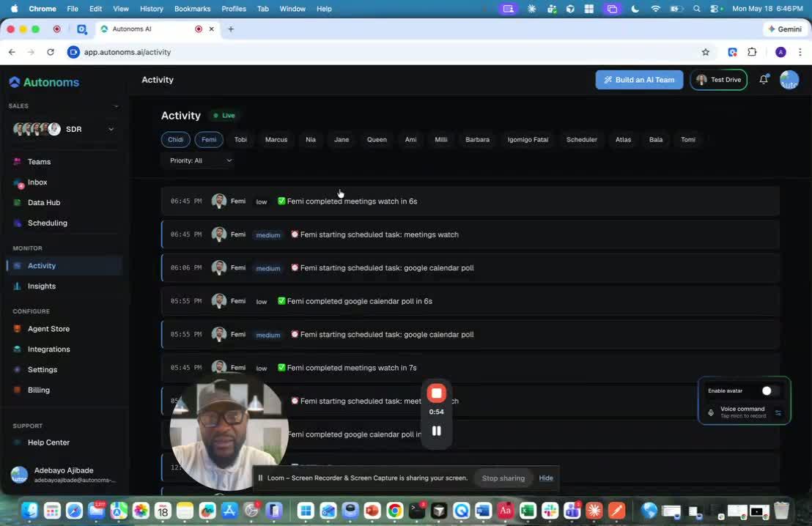Viewport: 812px width, 526px height.
Task: Filter activity by Igomigo Fatai
Action: pos(528,139)
